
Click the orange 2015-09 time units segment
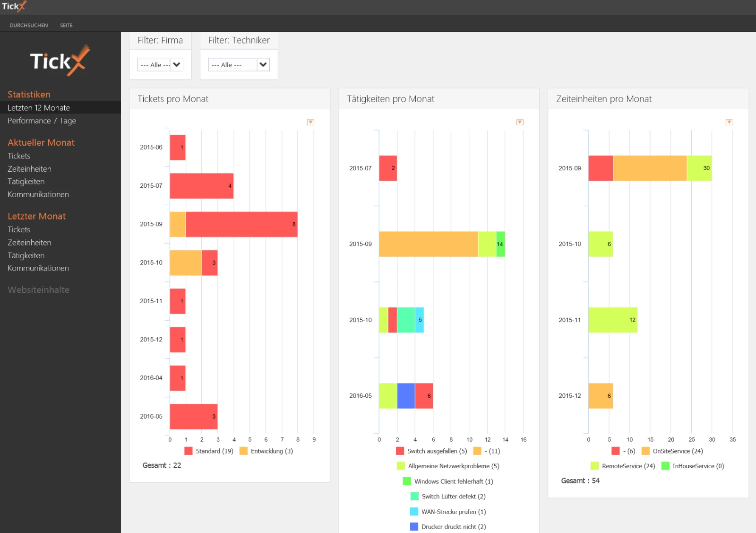pos(650,168)
